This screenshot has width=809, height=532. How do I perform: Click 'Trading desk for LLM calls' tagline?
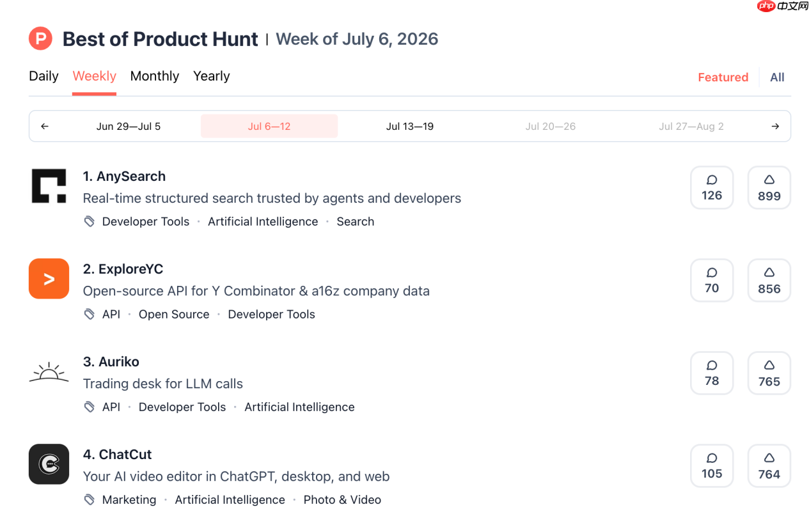tap(163, 384)
